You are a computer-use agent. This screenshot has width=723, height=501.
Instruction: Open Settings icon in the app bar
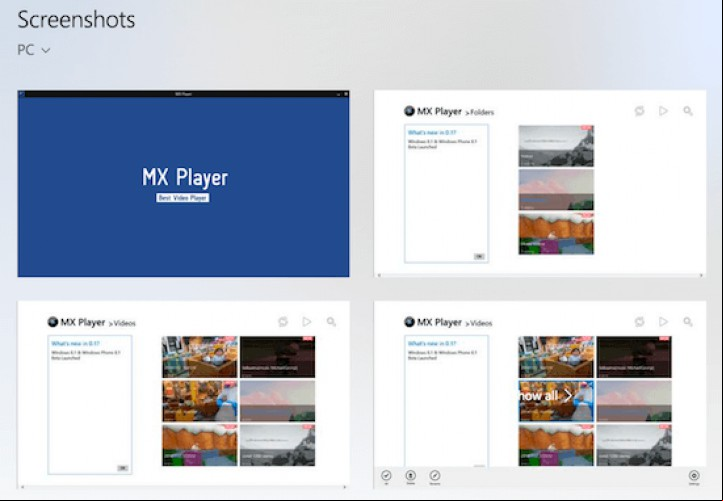click(x=694, y=475)
